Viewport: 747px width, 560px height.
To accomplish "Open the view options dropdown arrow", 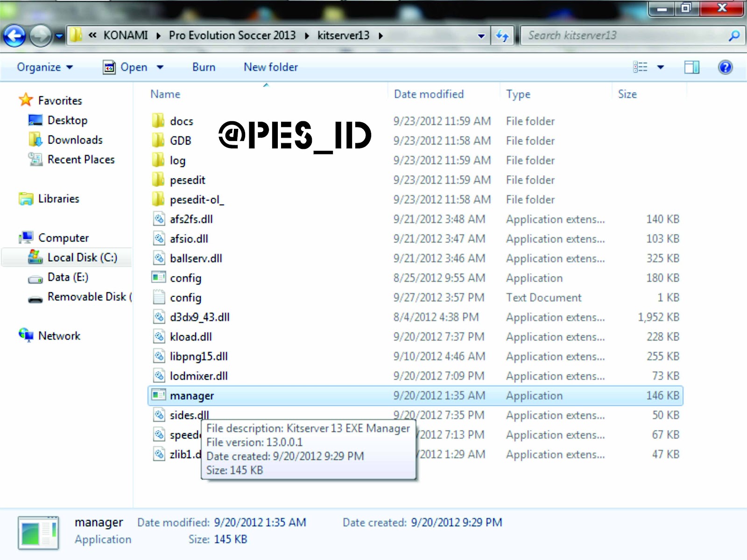I will [x=661, y=67].
